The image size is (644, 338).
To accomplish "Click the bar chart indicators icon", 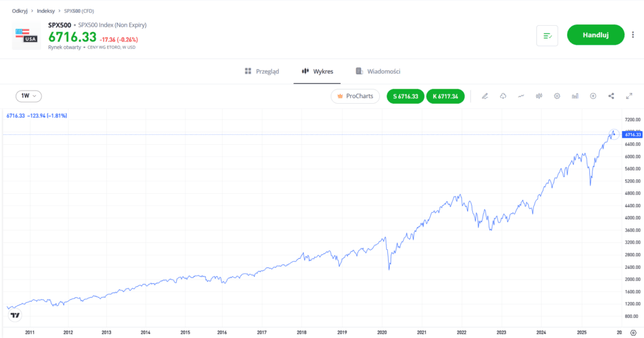I will pyautogui.click(x=575, y=96).
